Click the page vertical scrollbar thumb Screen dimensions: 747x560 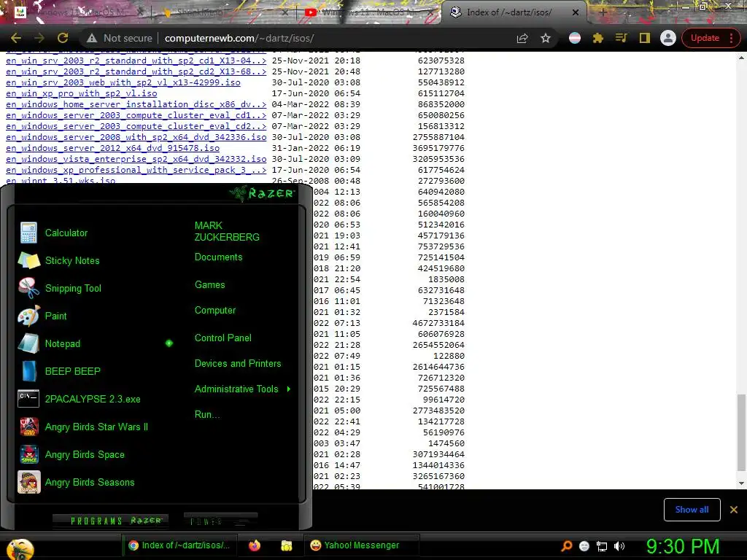pos(741,432)
